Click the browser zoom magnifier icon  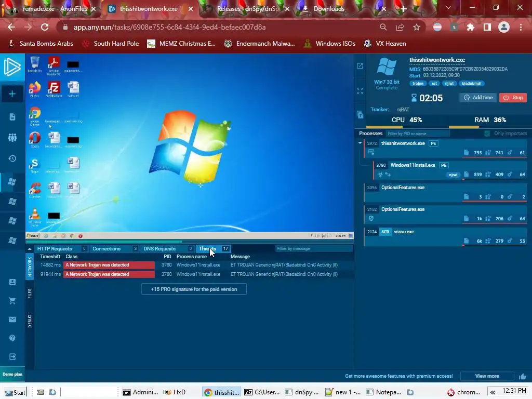(383, 27)
